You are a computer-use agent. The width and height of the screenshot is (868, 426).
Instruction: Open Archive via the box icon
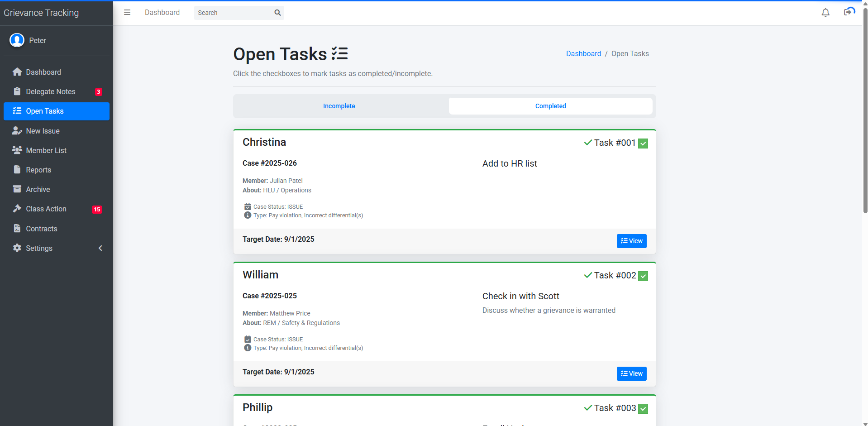click(17, 189)
